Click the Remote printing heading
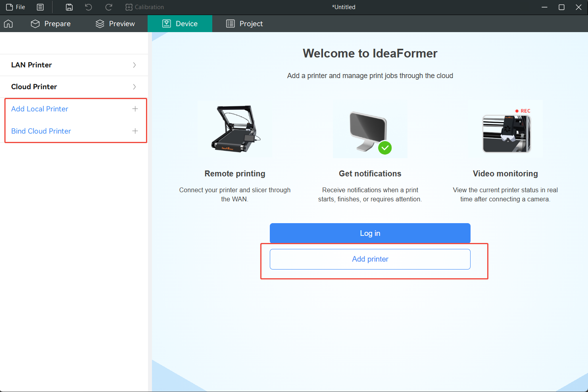 [x=235, y=174]
